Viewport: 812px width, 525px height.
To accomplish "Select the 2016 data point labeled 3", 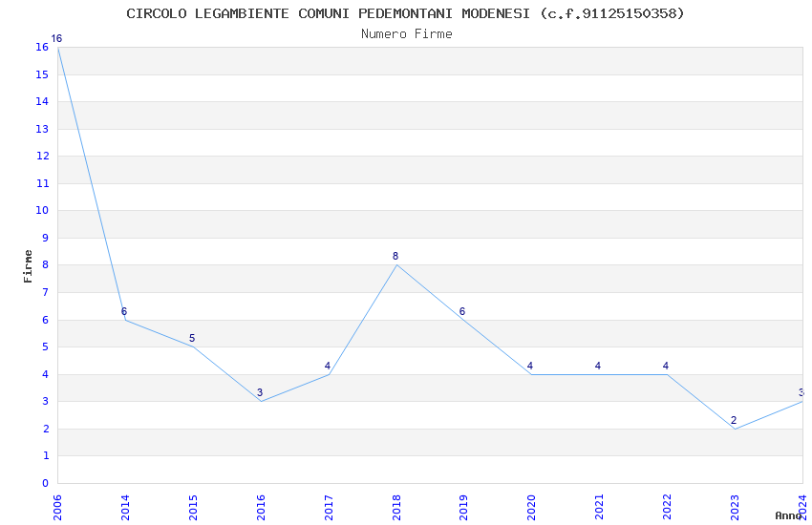I will tap(261, 401).
